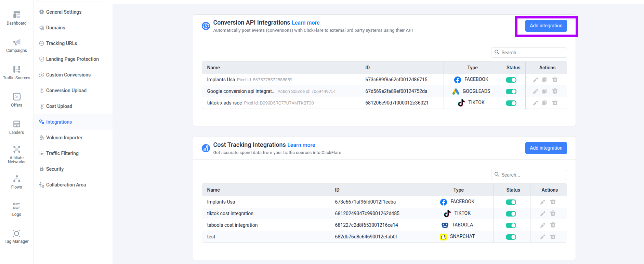
Task: Disable the tiktok x ads rsoc integration
Action: coord(511,103)
